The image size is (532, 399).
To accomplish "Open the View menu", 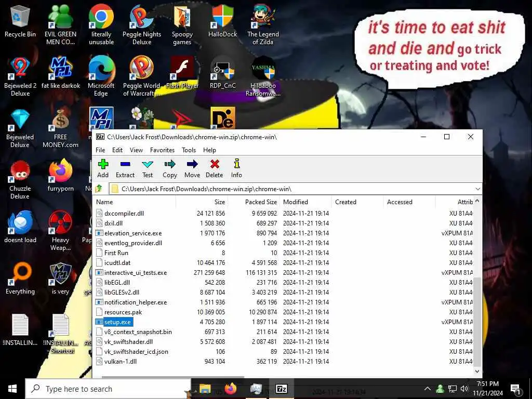I will point(136,150).
